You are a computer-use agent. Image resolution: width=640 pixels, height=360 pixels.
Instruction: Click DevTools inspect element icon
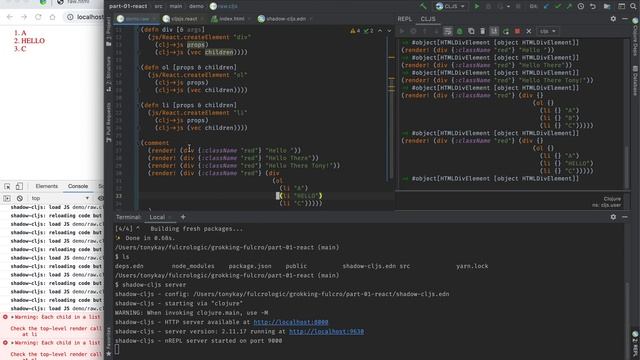[7, 186]
